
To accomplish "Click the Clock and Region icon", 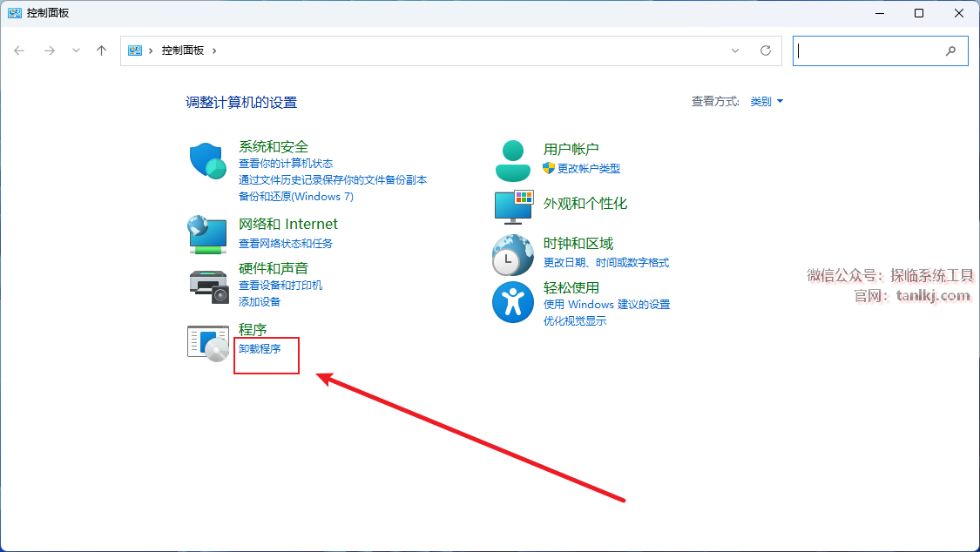I will coord(512,254).
